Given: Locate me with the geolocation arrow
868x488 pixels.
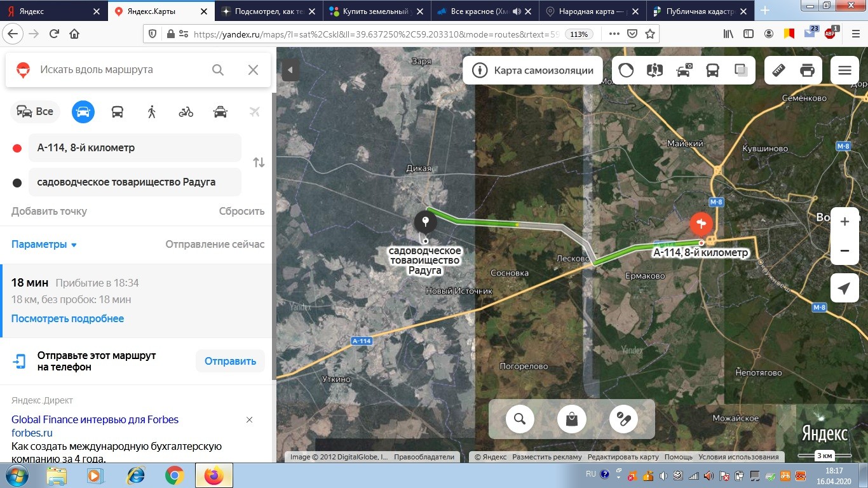Looking at the screenshot, I should click(844, 289).
